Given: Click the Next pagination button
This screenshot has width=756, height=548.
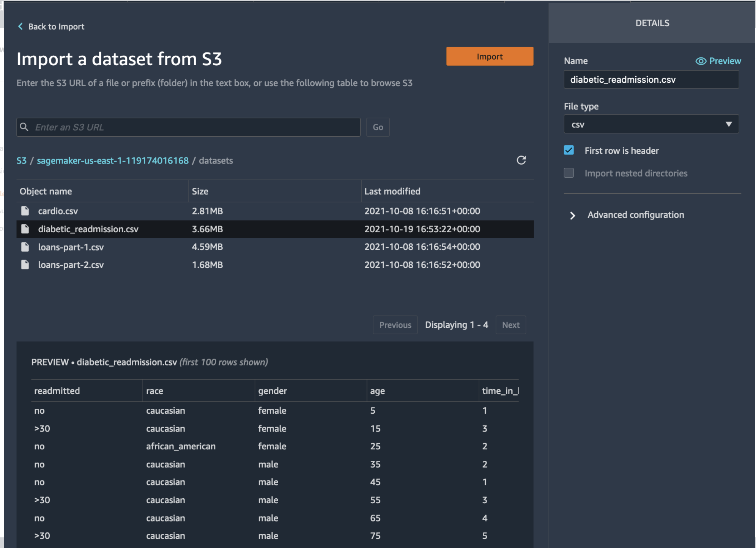Looking at the screenshot, I should pos(511,325).
